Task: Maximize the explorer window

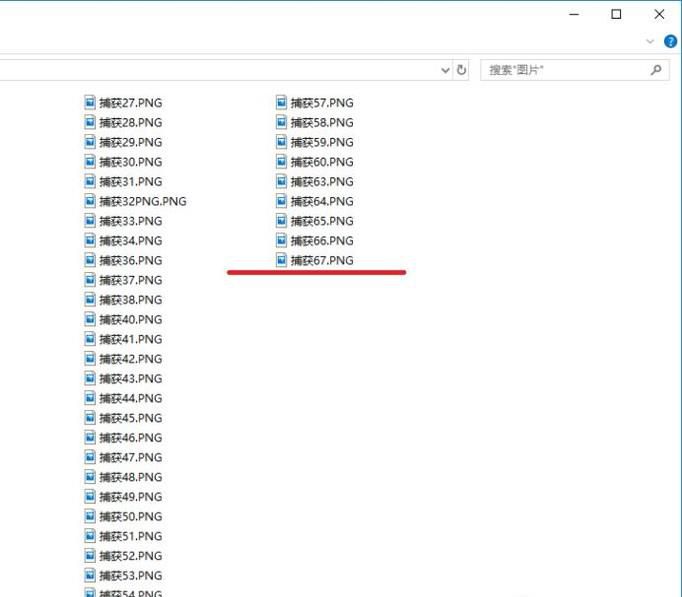Action: pos(616,14)
